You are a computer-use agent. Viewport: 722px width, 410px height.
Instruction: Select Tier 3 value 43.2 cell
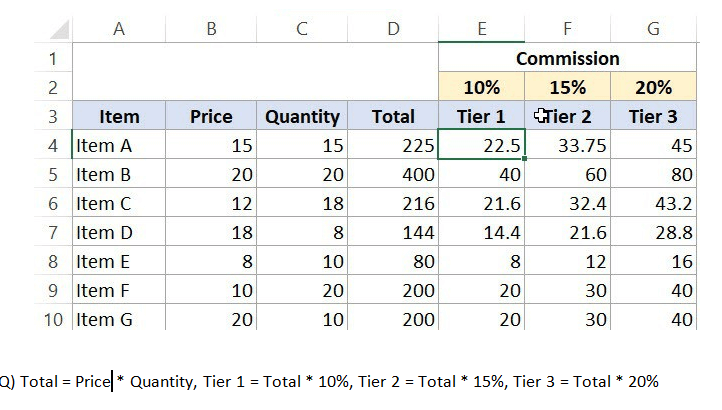(x=653, y=204)
